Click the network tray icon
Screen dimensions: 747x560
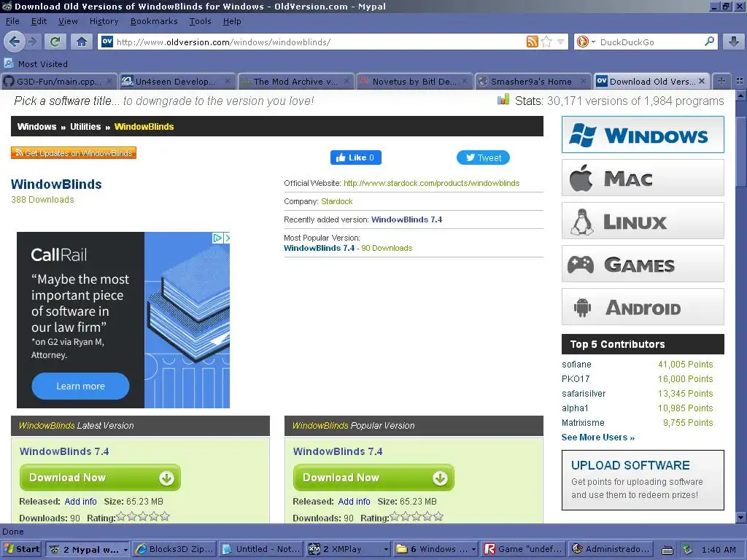[x=686, y=550]
